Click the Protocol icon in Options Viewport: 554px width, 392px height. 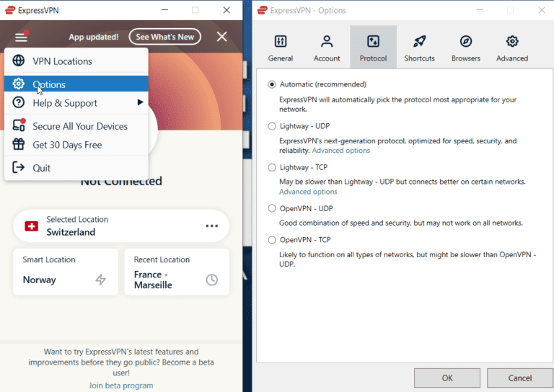point(373,41)
